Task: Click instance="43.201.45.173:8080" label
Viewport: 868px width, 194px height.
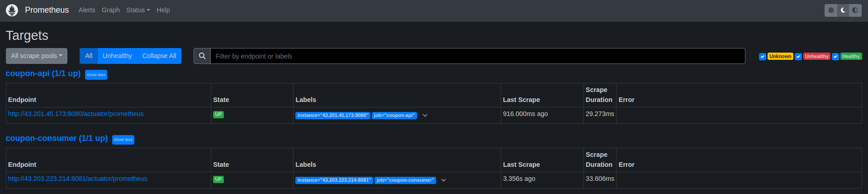Action: click(x=333, y=116)
